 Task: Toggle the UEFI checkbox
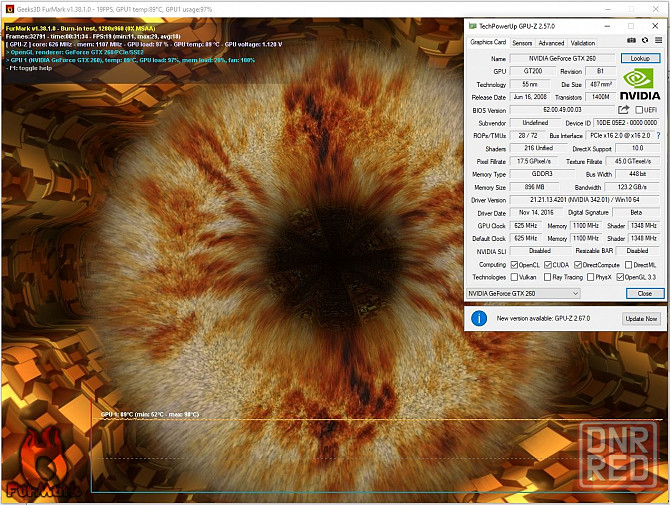[639, 110]
